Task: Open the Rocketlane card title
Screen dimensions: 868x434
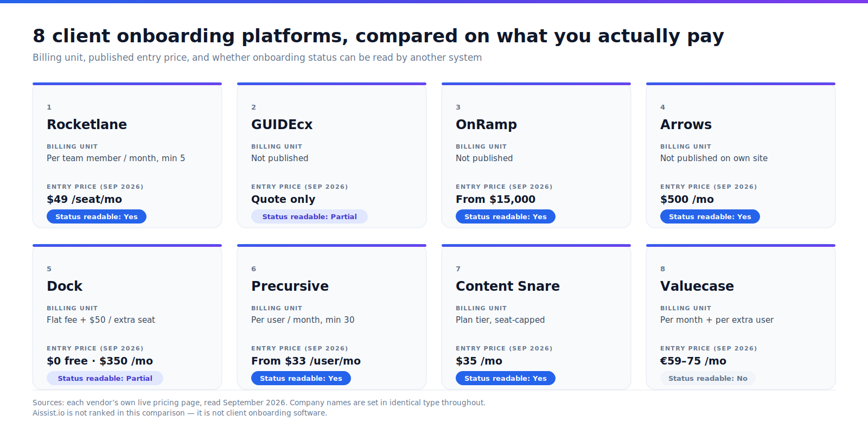Action: click(87, 124)
